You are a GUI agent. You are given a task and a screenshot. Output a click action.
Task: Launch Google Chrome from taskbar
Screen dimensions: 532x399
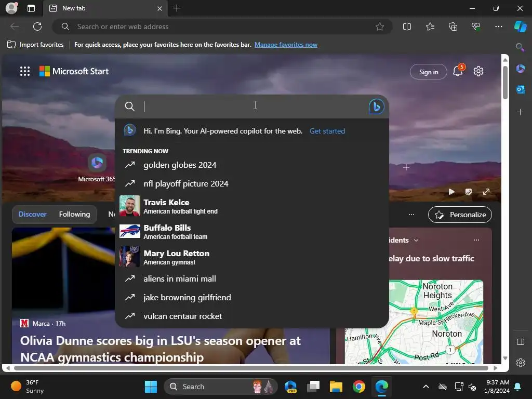click(358, 387)
